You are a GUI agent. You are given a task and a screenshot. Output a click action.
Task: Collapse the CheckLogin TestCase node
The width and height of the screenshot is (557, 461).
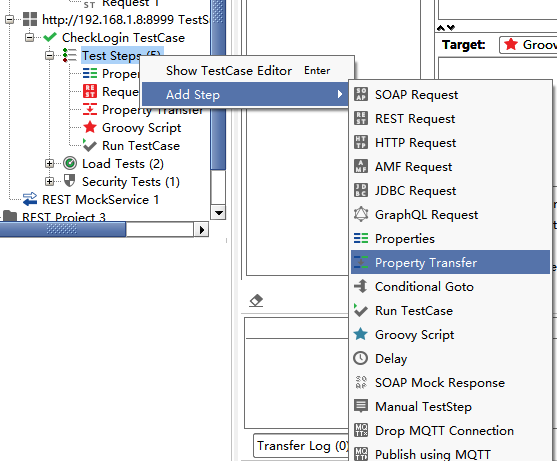(29, 37)
